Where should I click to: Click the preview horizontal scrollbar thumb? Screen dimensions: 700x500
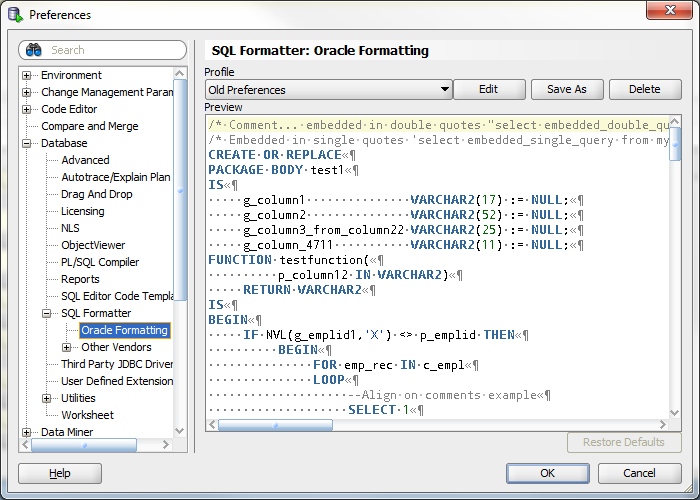(x=275, y=425)
